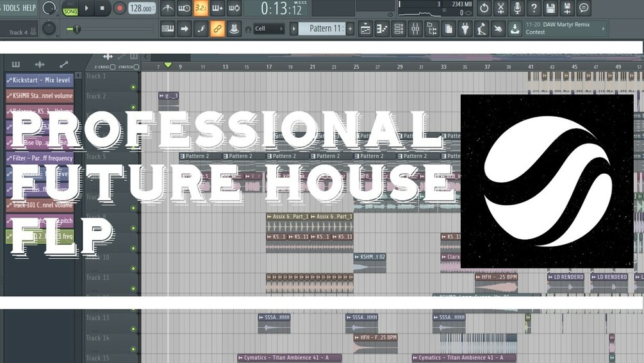The image size is (644, 363).
Task: Select Kickstart - Mix level automation clip
Action: click(40, 80)
